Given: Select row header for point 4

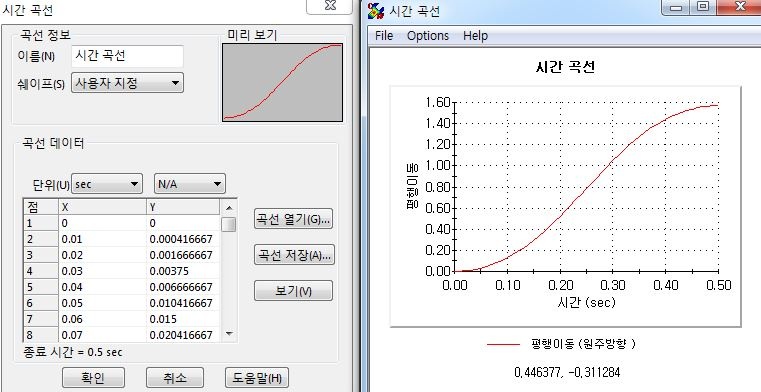Looking at the screenshot, I should pos(41,271).
